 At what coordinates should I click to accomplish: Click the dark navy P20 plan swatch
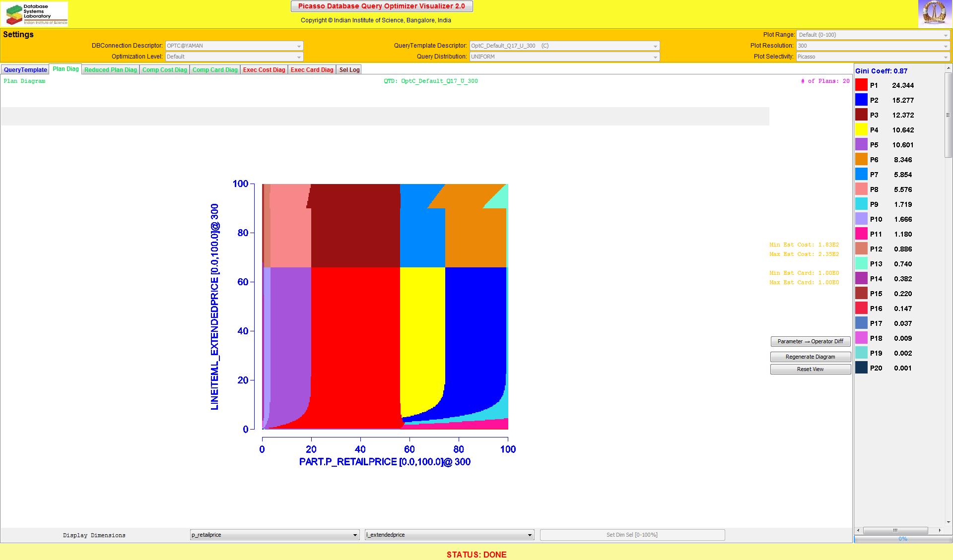[861, 368]
